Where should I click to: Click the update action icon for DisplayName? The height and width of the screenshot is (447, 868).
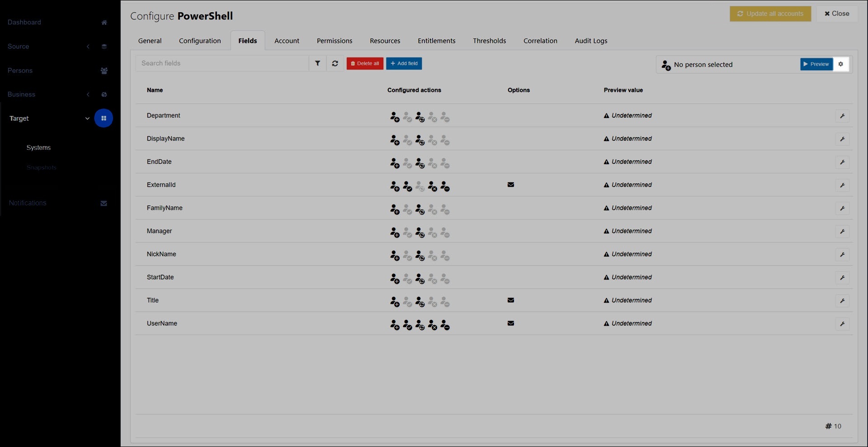tap(420, 140)
